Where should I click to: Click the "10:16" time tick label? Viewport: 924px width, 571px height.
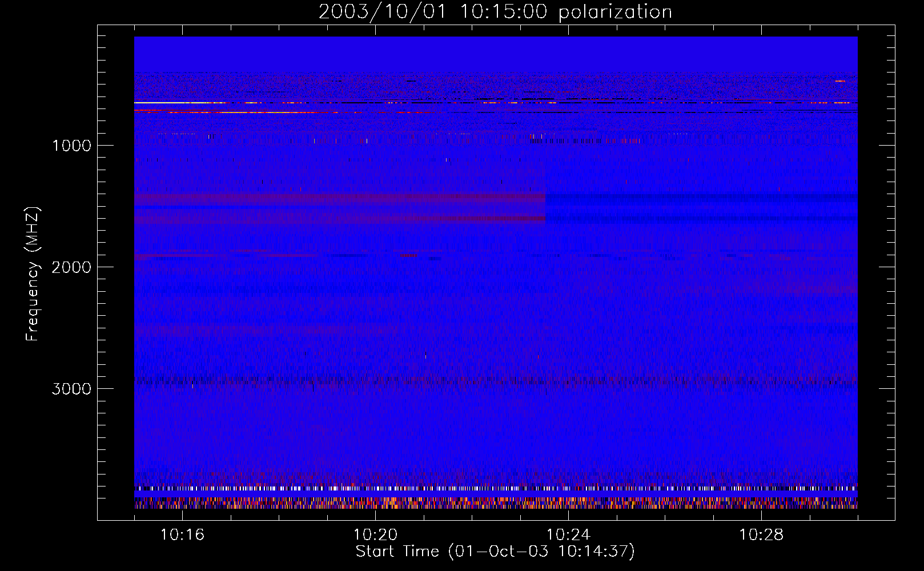click(182, 535)
